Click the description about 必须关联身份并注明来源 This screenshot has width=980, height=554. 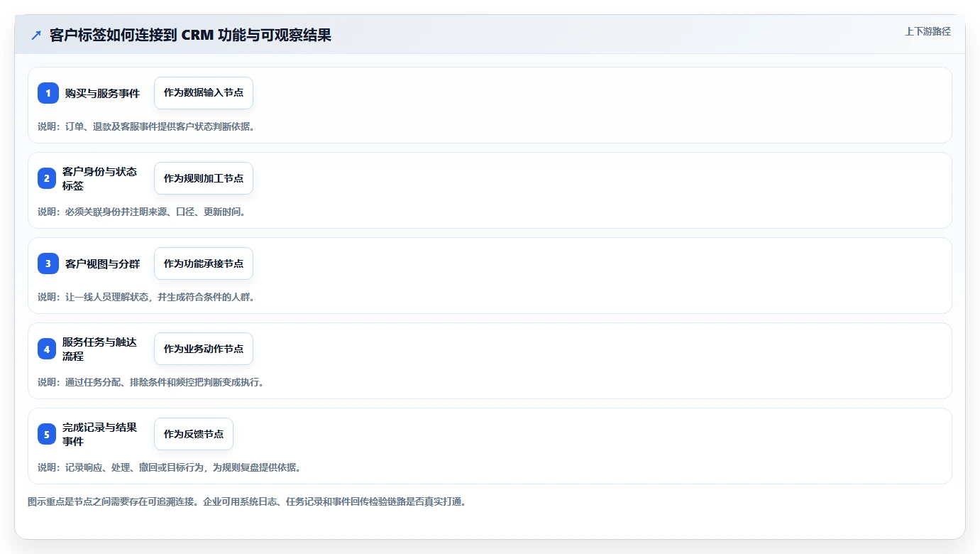point(142,212)
